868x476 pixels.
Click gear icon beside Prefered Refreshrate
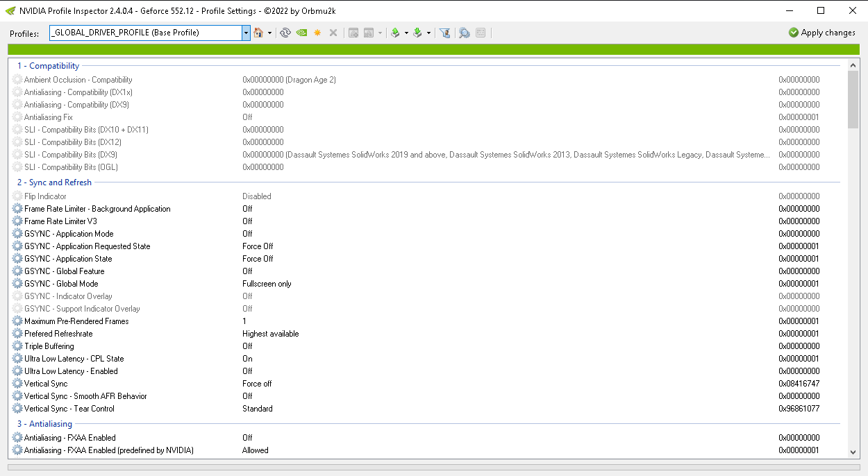pyautogui.click(x=17, y=334)
